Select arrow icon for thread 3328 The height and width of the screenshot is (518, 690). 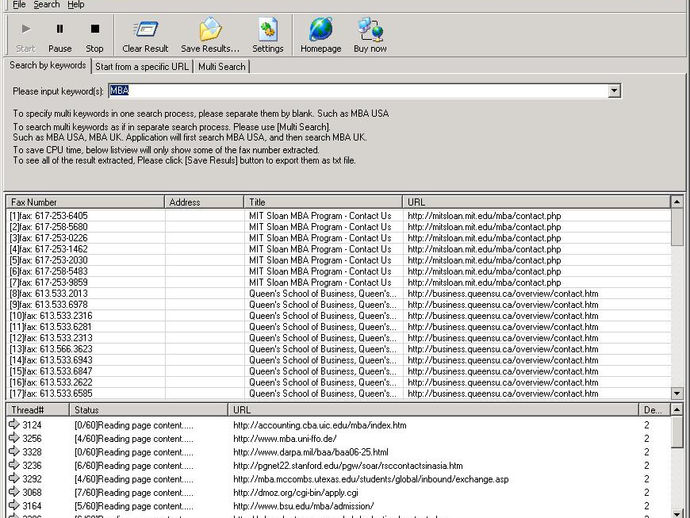[14, 452]
